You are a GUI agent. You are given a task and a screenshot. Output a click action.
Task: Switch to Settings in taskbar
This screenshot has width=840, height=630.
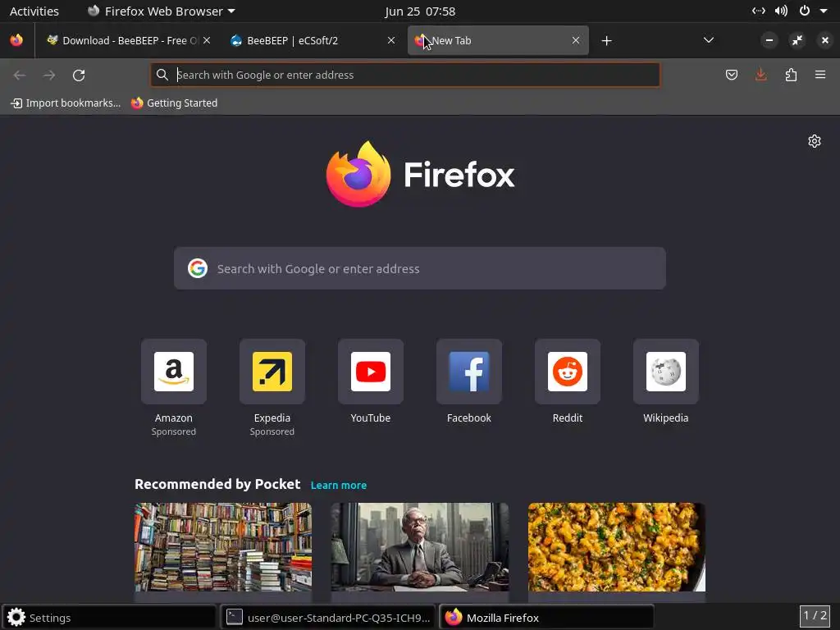(x=109, y=618)
